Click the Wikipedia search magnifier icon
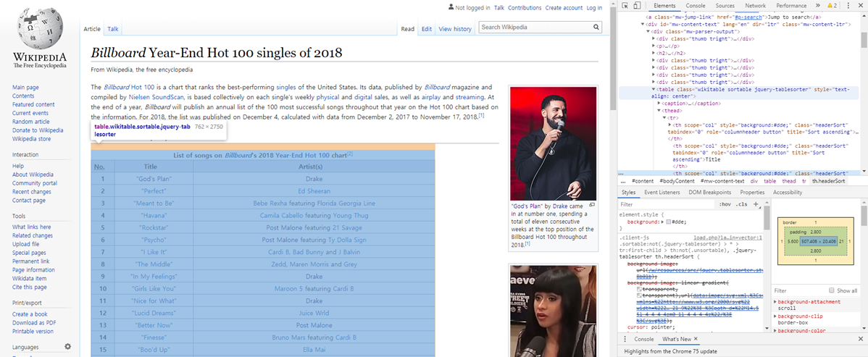 [596, 27]
